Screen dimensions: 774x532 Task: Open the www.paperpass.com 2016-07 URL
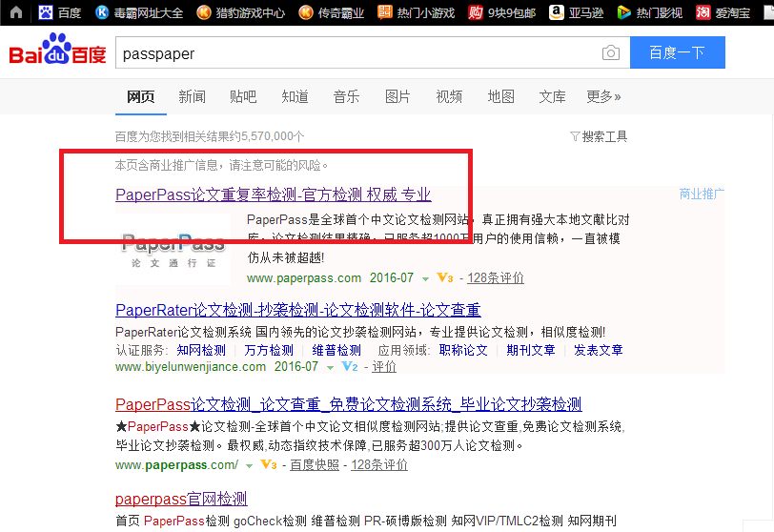coord(330,277)
